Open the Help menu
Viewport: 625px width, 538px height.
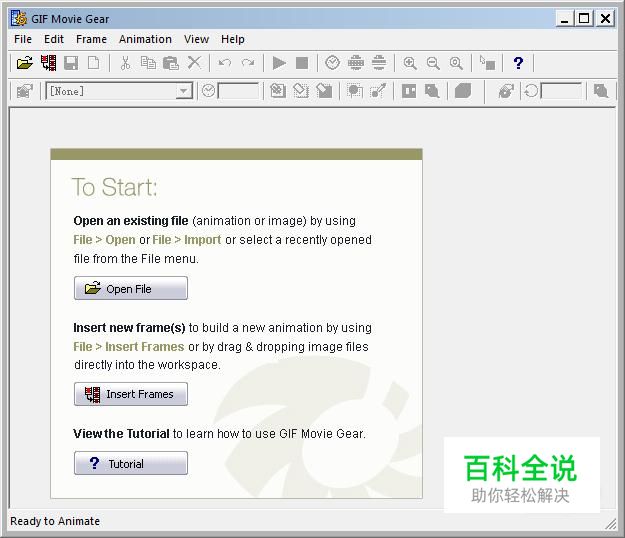pyautogui.click(x=233, y=39)
